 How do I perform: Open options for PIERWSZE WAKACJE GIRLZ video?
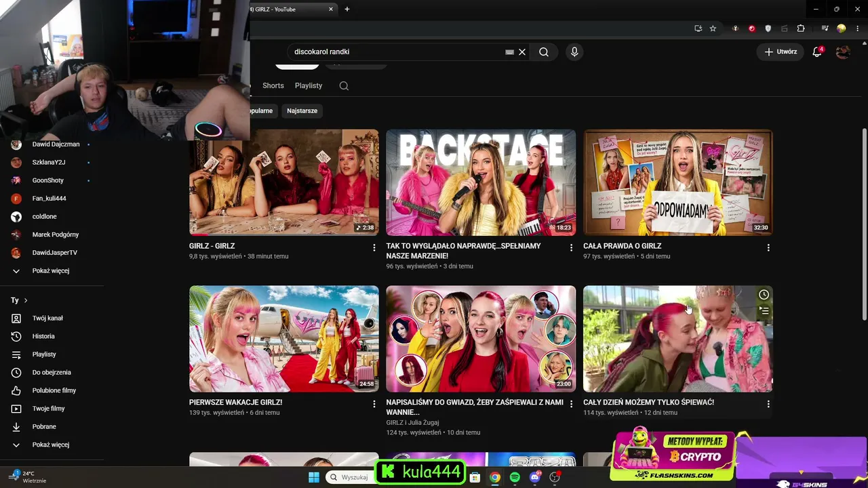374,404
